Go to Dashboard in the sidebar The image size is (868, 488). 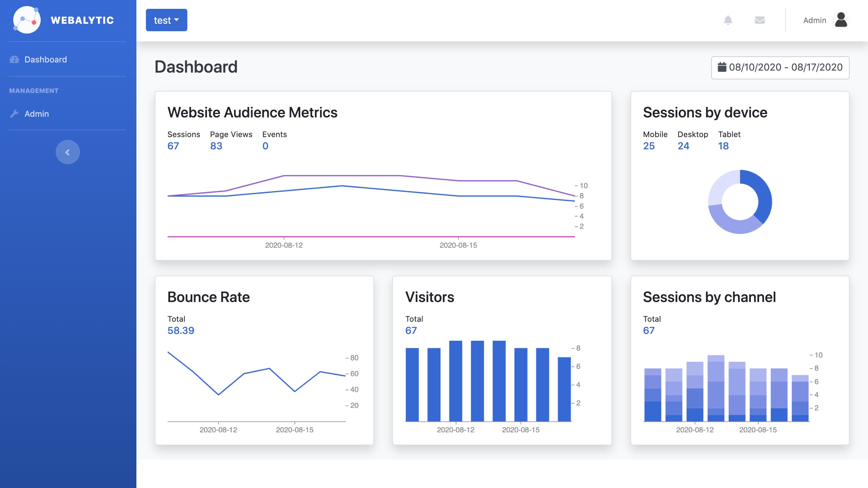pyautogui.click(x=45, y=60)
